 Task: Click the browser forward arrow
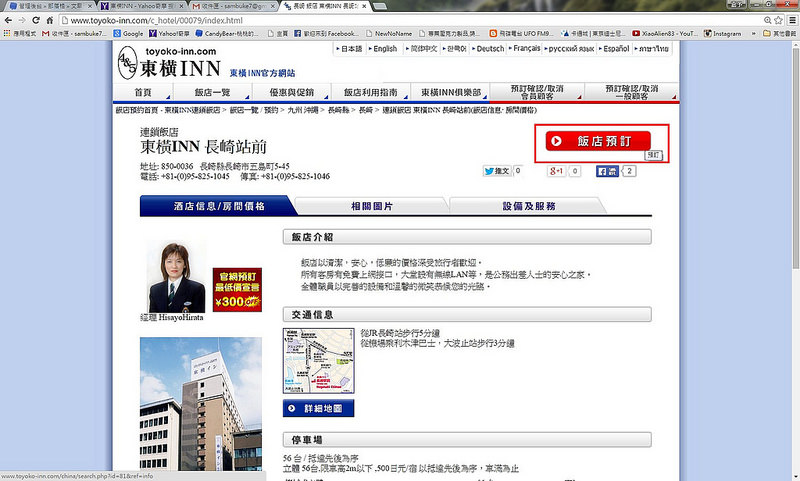22,20
